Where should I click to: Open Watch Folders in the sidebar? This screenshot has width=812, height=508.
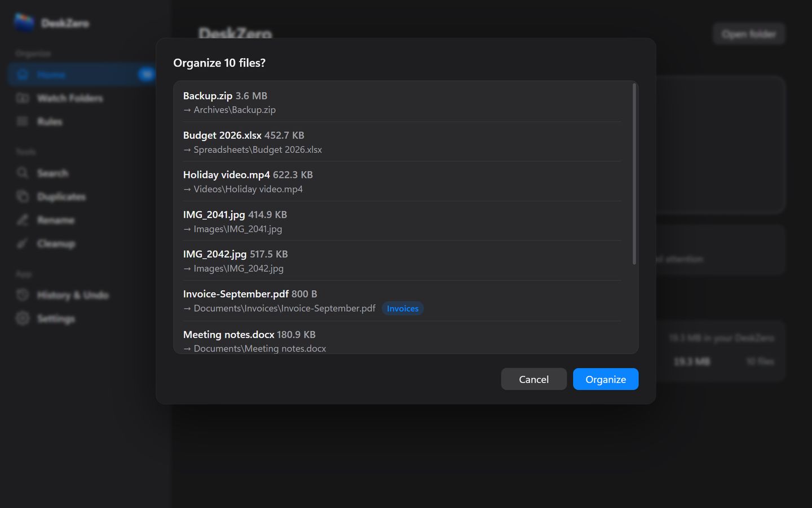pos(82,98)
